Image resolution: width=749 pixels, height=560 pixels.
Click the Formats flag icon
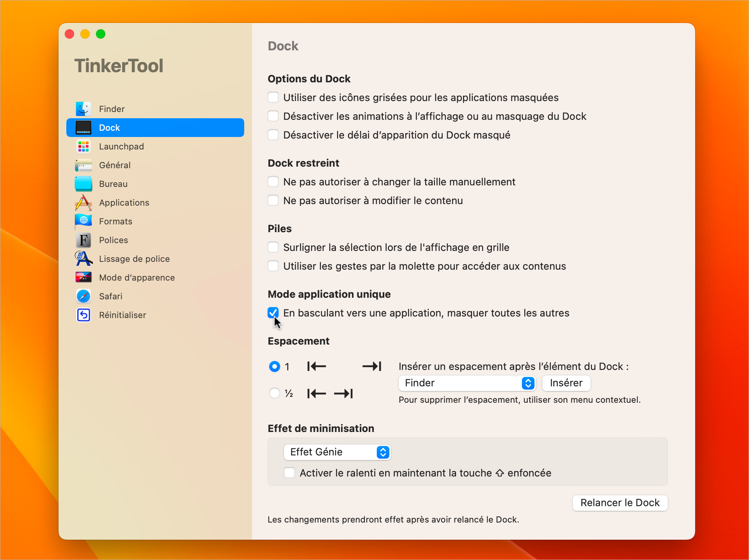[83, 221]
